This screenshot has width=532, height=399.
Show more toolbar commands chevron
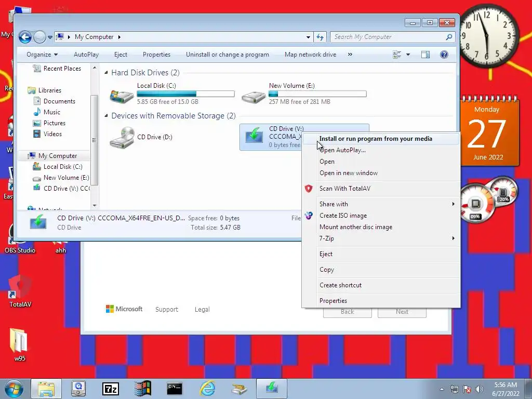350,55
